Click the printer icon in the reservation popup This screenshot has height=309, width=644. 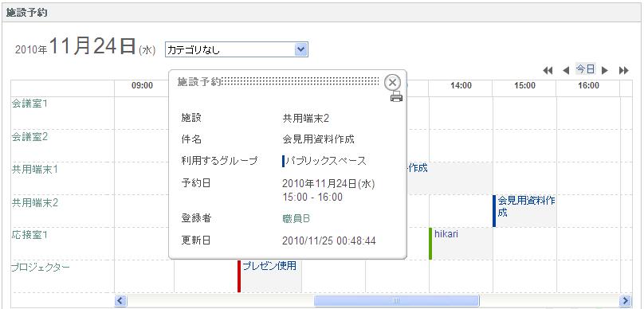click(x=396, y=96)
